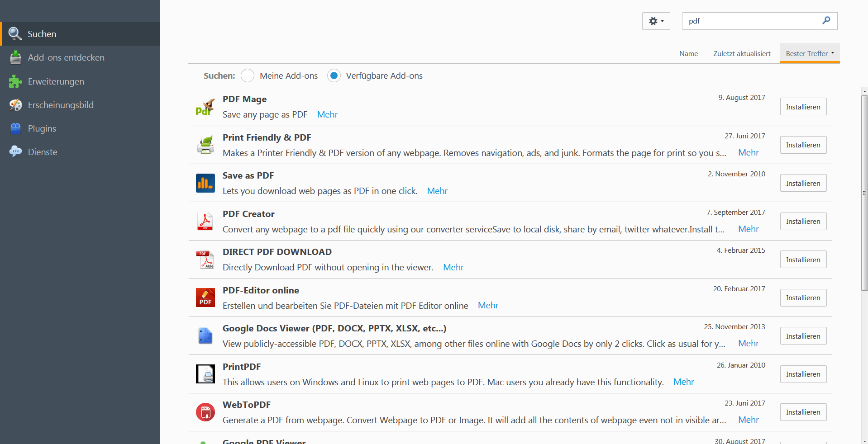Screen dimensions: 868x444
Task: Click the scrollbar up arrow
Action: (864, 91)
